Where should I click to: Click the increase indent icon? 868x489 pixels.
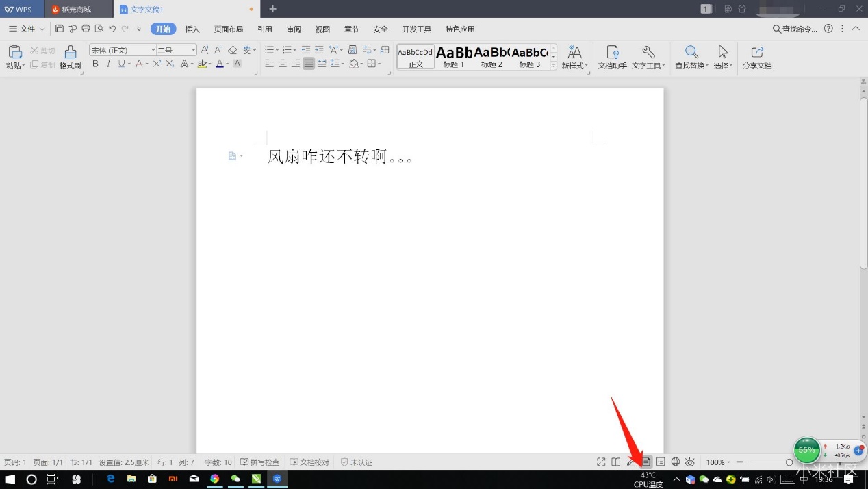(x=319, y=50)
